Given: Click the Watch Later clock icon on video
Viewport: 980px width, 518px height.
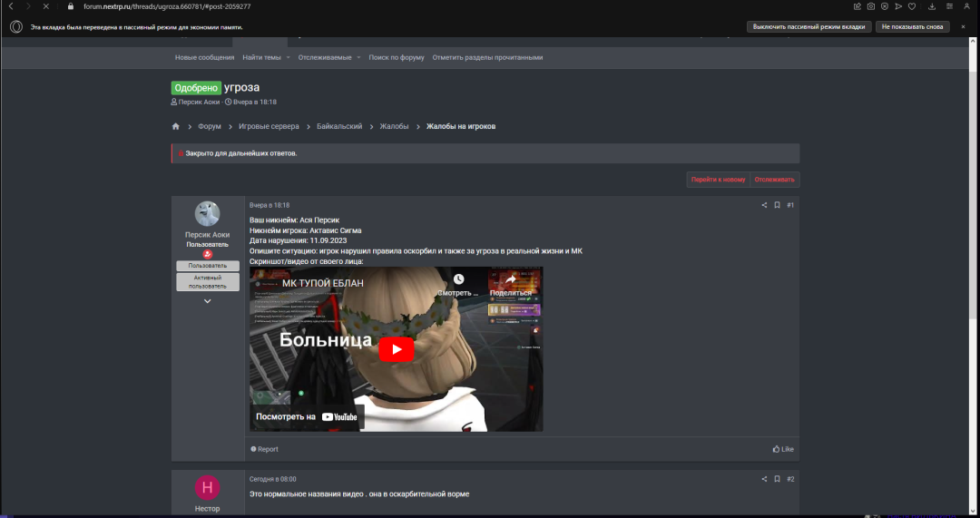Looking at the screenshot, I should click(x=459, y=279).
